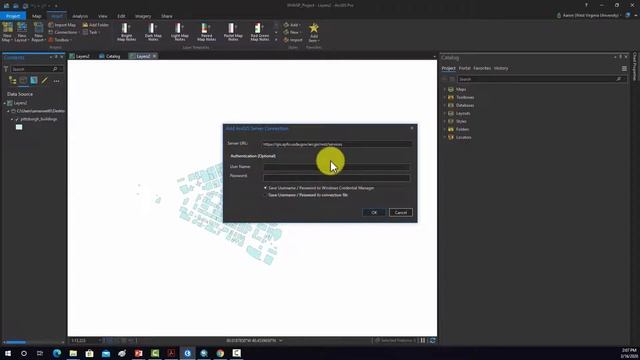Open the Catalog pane hamburger menu
Image resolution: width=640 pixels, height=360 pixels.
(x=624, y=69)
